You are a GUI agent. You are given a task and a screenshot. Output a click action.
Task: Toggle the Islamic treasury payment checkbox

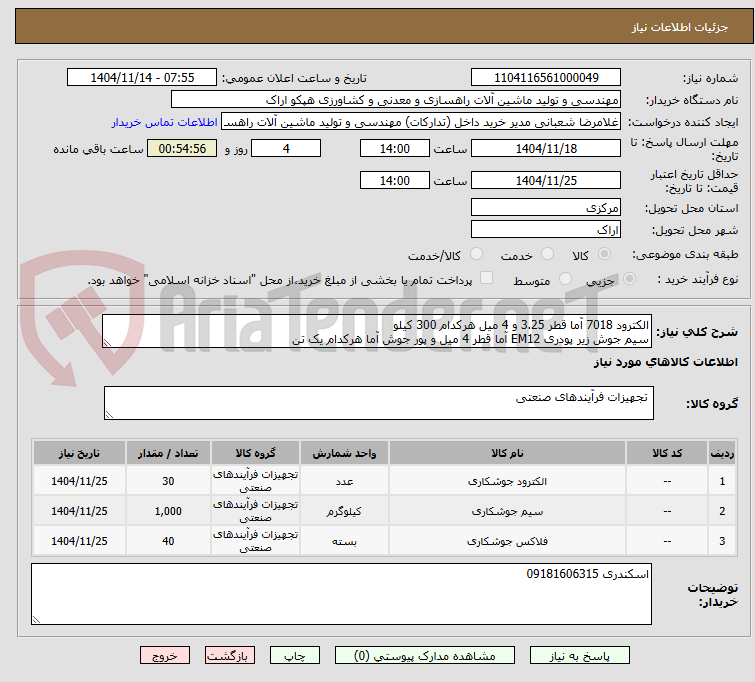click(486, 278)
